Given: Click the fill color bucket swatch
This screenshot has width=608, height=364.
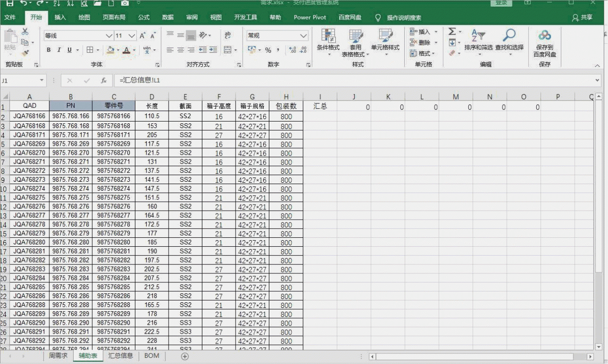Looking at the screenshot, I should click(x=111, y=50).
